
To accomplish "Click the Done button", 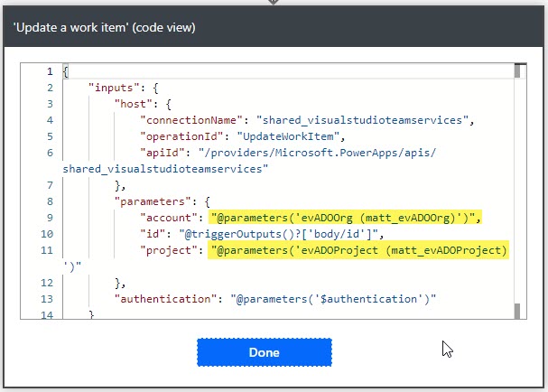I will tap(265, 352).
